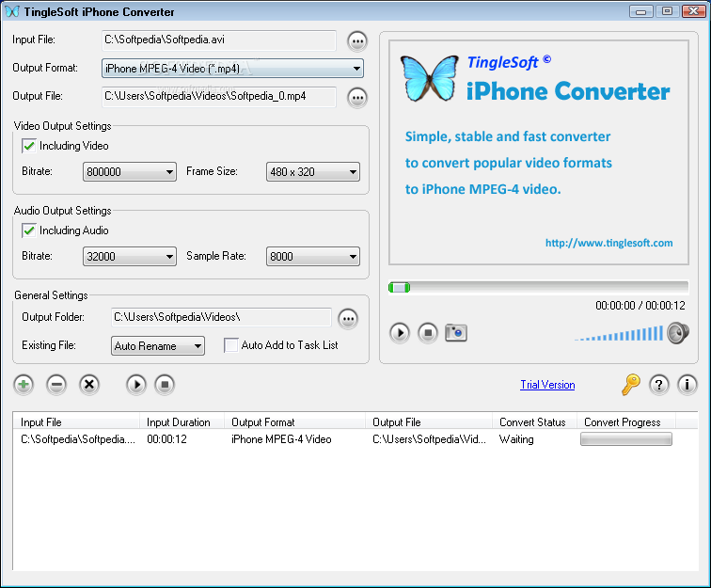Uncheck Including Video

29,146
